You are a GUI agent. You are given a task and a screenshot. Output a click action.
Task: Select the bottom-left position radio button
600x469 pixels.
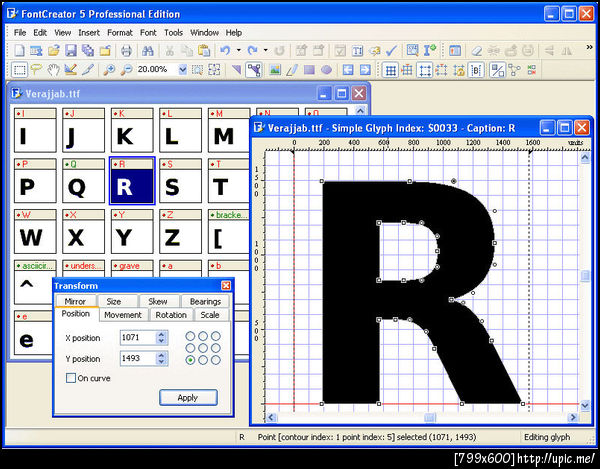coord(190,360)
